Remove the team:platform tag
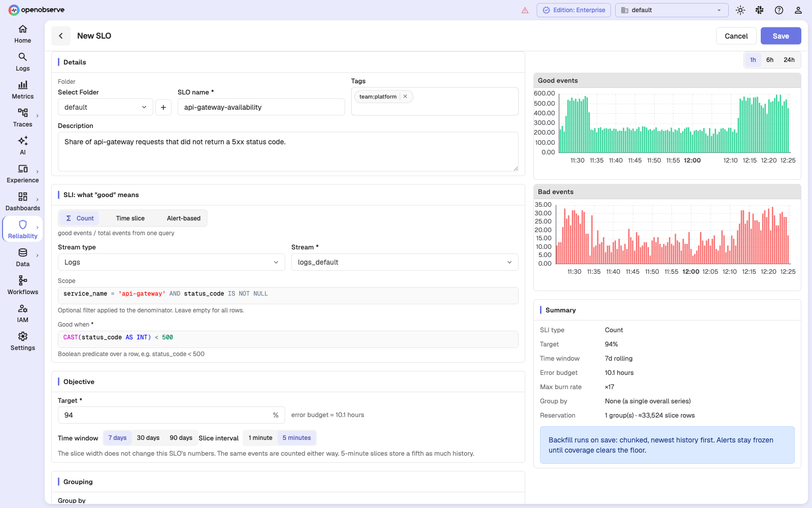812x508 pixels. (x=405, y=97)
